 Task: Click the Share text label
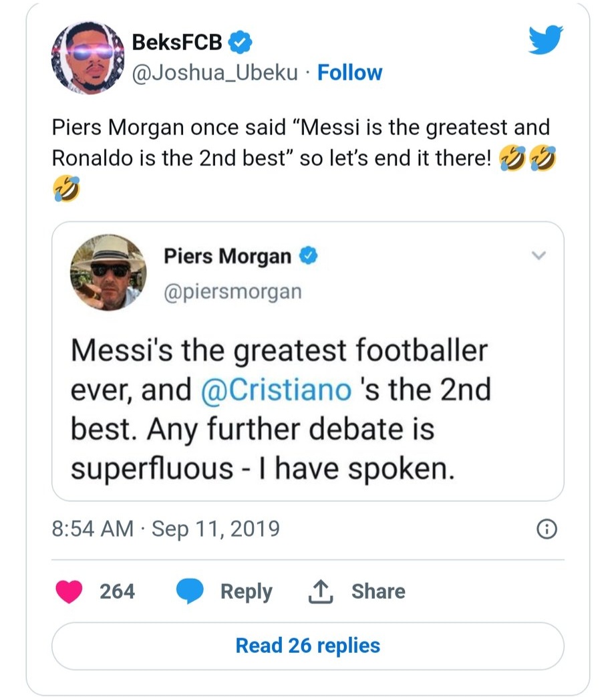[x=378, y=591]
